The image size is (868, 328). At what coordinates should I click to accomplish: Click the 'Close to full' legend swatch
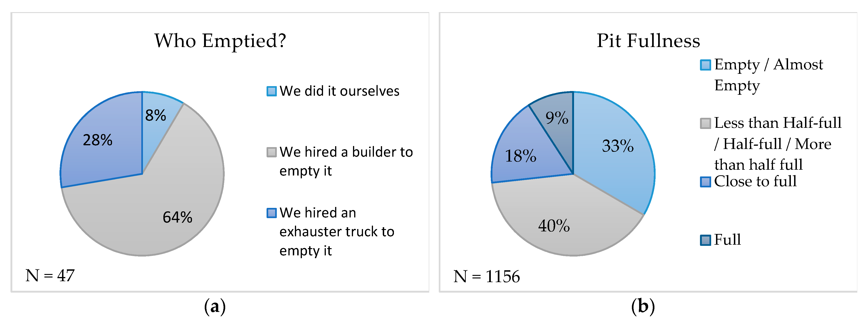[705, 182]
